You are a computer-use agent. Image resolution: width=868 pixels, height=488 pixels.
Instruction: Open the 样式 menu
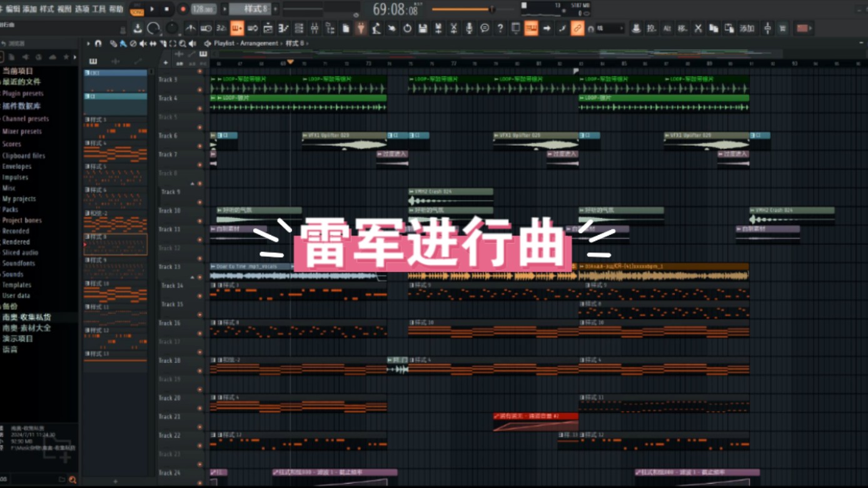coord(47,9)
